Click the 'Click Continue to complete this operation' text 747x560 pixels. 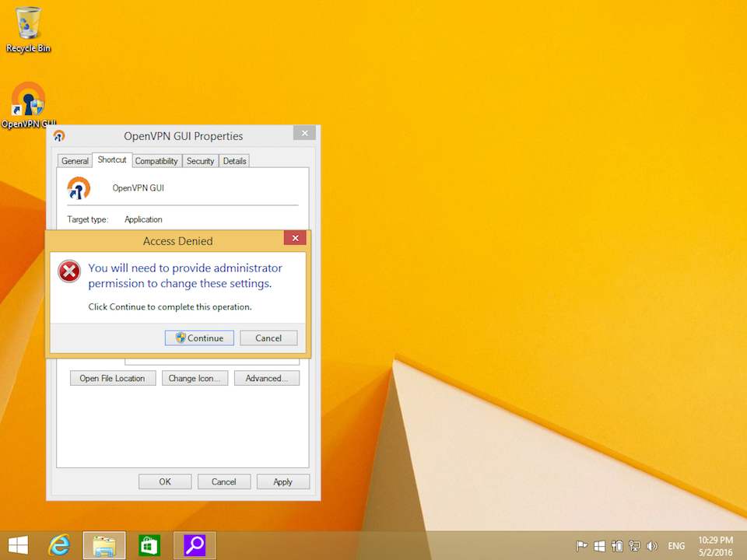point(170,307)
